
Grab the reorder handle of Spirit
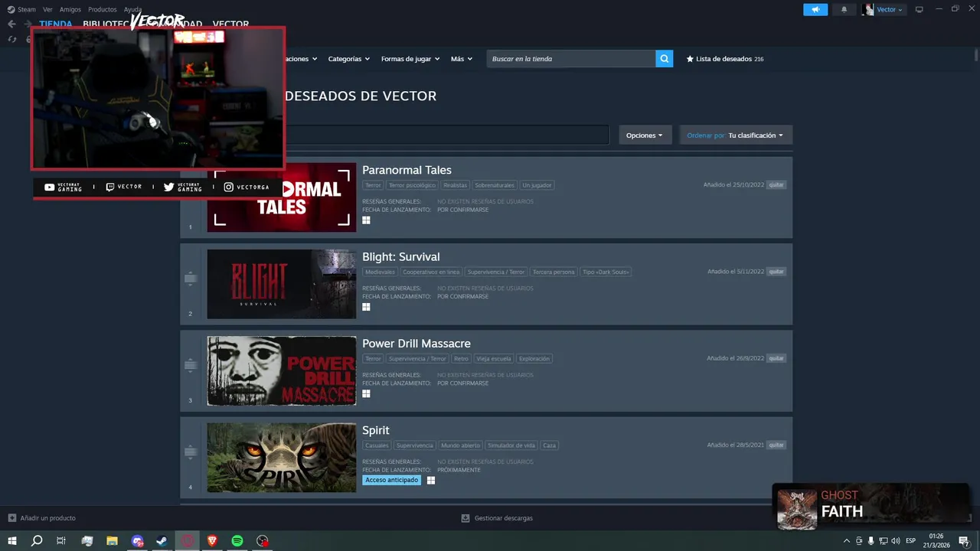click(191, 452)
